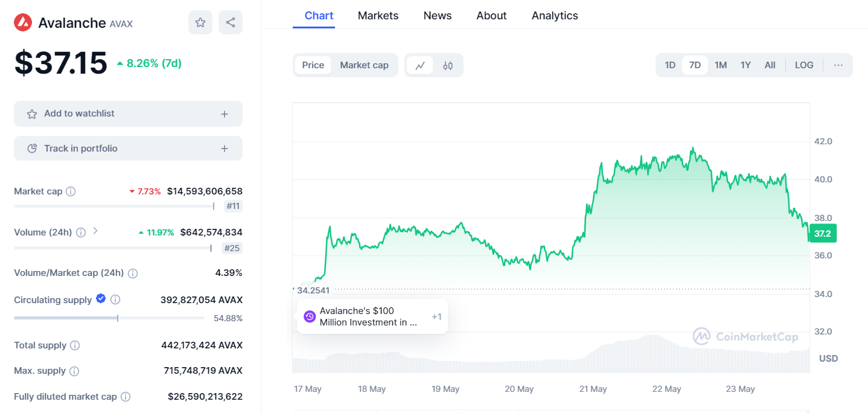Click the purple history icon on news card

[x=310, y=316]
